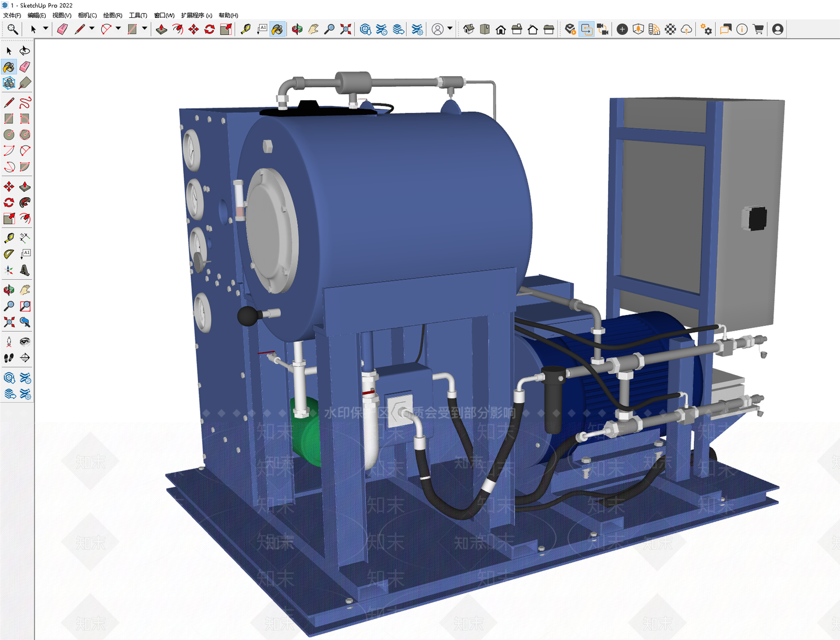Activate the Scale tool in the top toolbar
Screen dimensions: 840x640
[x=226, y=29]
